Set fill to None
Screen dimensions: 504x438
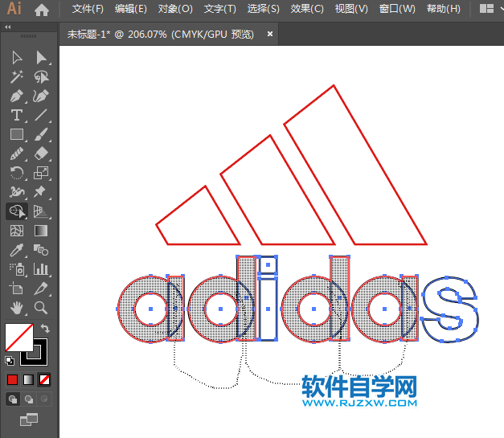(44, 380)
